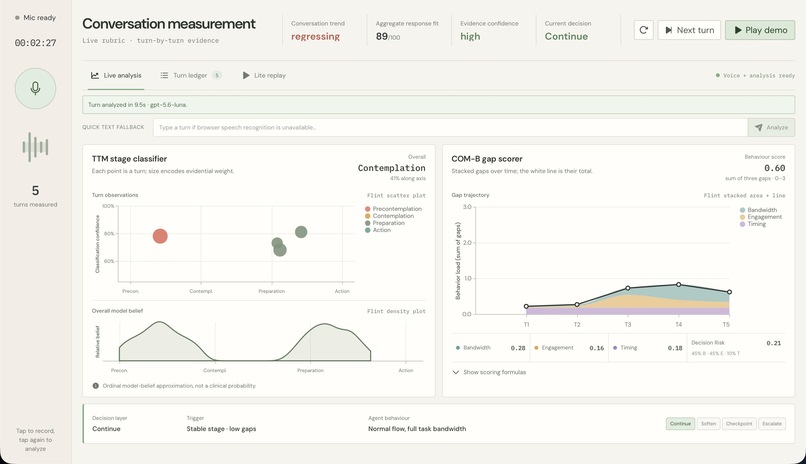This screenshot has height=464, width=806.
Task: Select the Continue decision option
Action: click(680, 424)
